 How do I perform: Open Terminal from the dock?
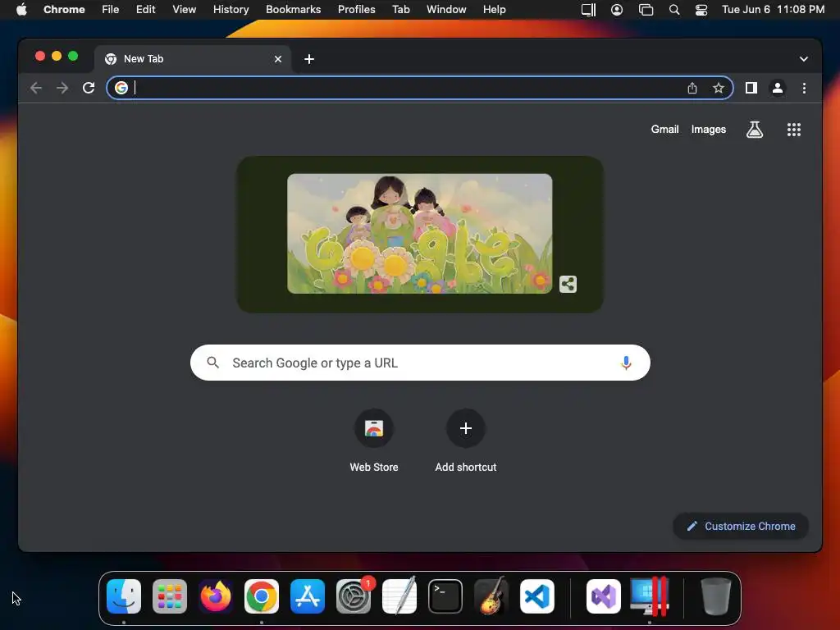pos(445,596)
